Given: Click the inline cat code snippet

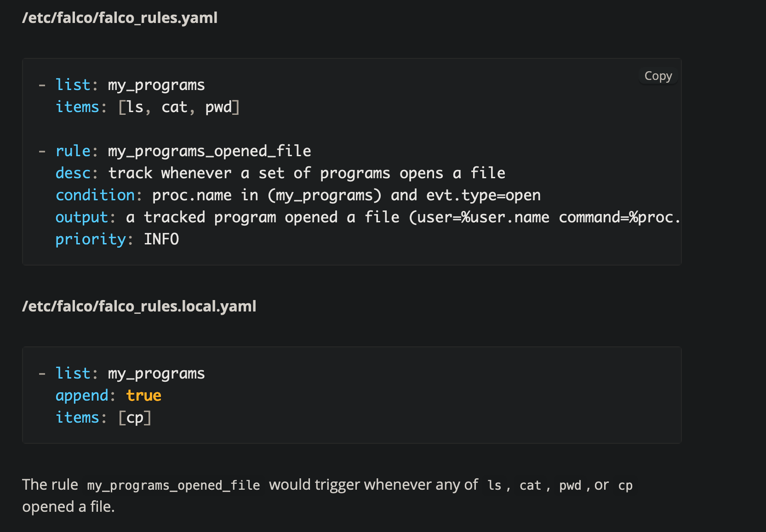Looking at the screenshot, I should [531, 485].
